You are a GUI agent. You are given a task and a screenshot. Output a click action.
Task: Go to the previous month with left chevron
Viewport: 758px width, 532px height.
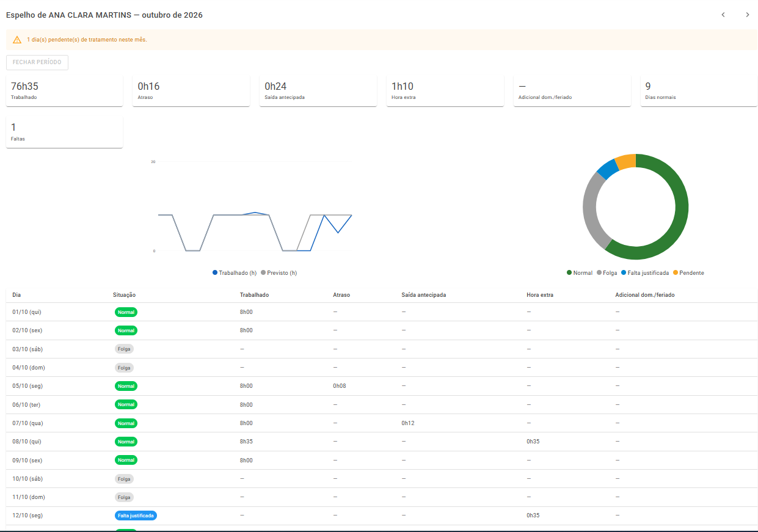point(723,15)
